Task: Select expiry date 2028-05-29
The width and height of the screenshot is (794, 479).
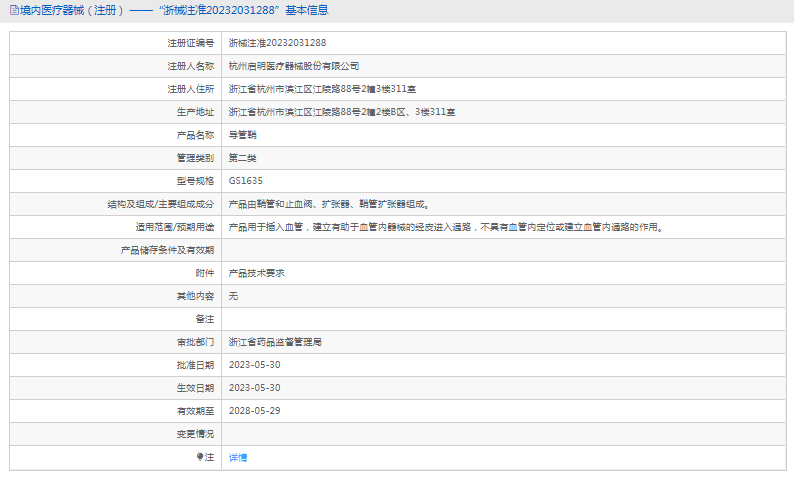Action: point(255,411)
